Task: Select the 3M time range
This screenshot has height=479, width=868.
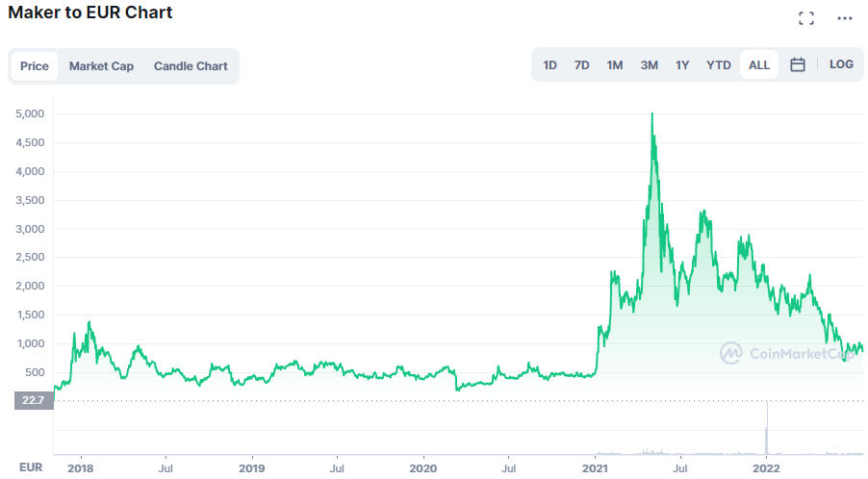Action: 649,65
